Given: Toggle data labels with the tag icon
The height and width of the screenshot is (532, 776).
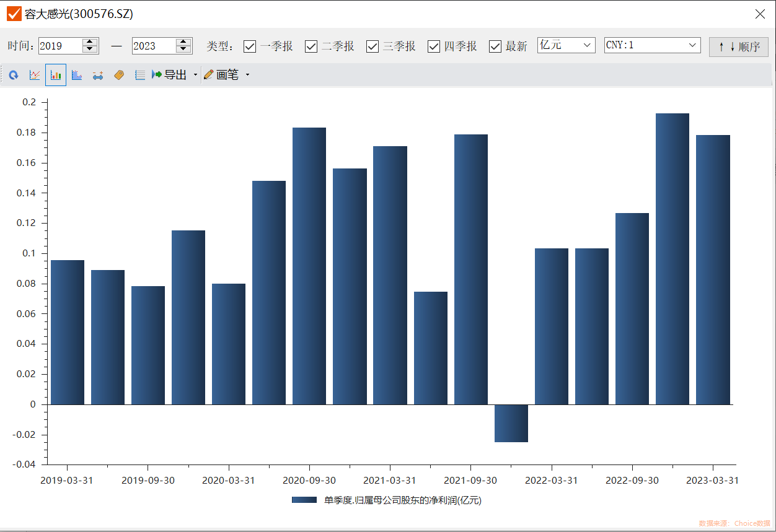Looking at the screenshot, I should (119, 75).
